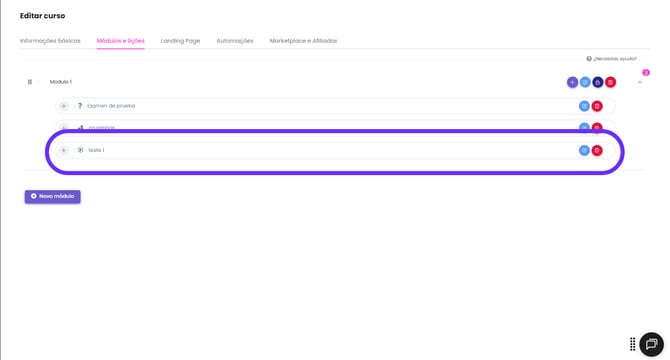Delete Modulo 1 with the red trash icon
The image size is (670, 360).
point(611,82)
